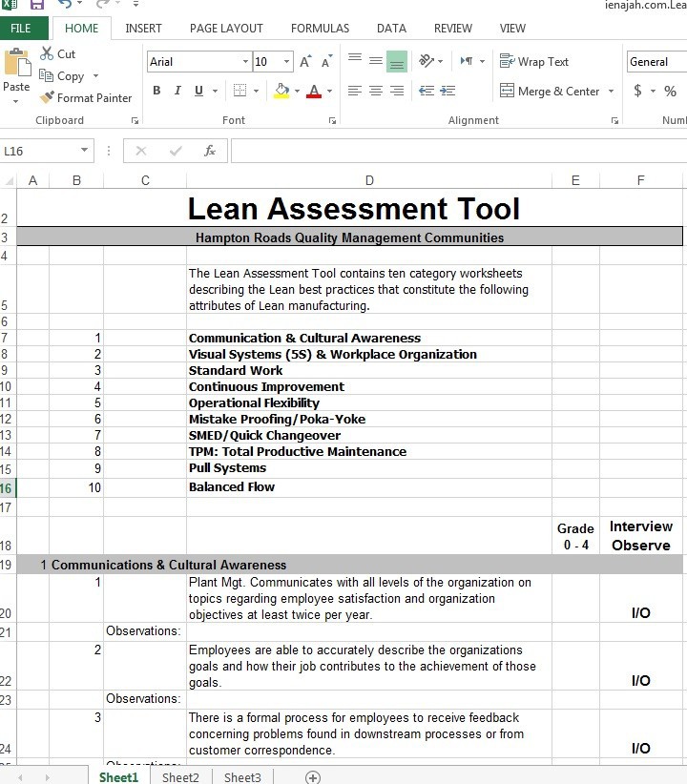
Task: Click the Save icon in quick access toolbar
Action: [37, 5]
